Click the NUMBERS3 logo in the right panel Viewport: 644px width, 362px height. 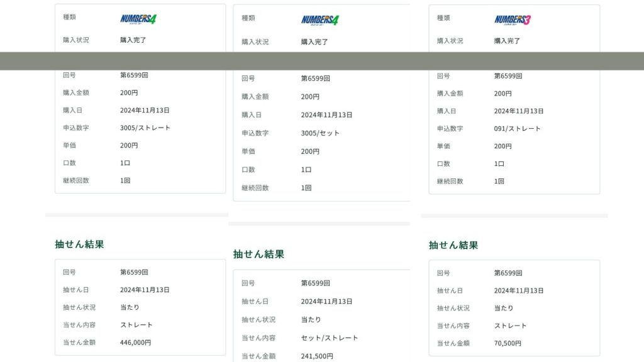(x=513, y=19)
